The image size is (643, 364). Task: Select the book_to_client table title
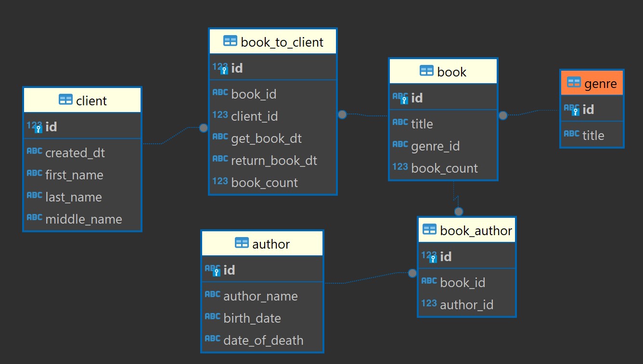282,42
